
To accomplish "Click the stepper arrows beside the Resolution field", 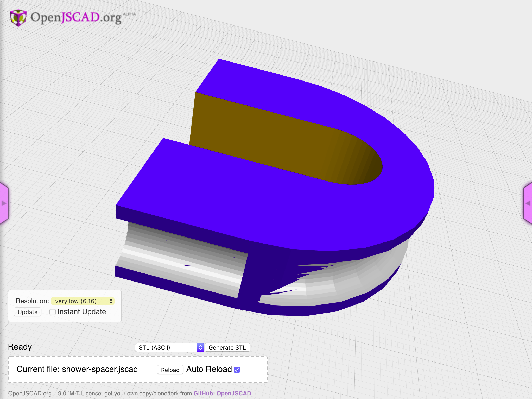I will point(111,301).
